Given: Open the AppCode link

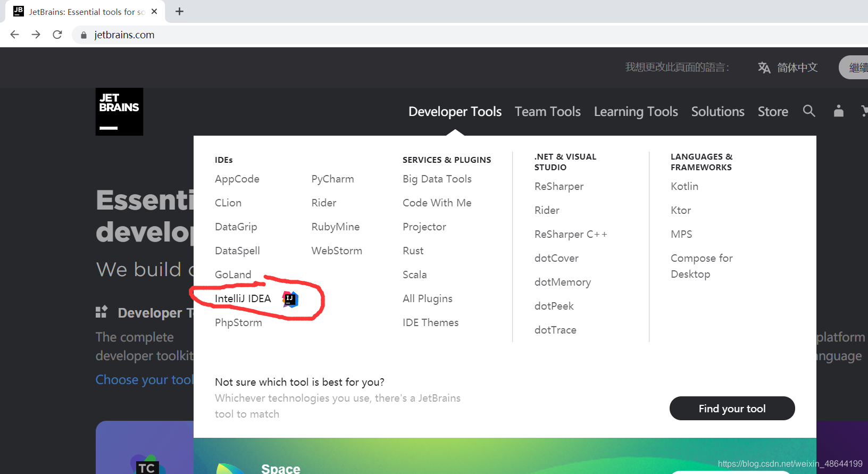Looking at the screenshot, I should 237,179.
